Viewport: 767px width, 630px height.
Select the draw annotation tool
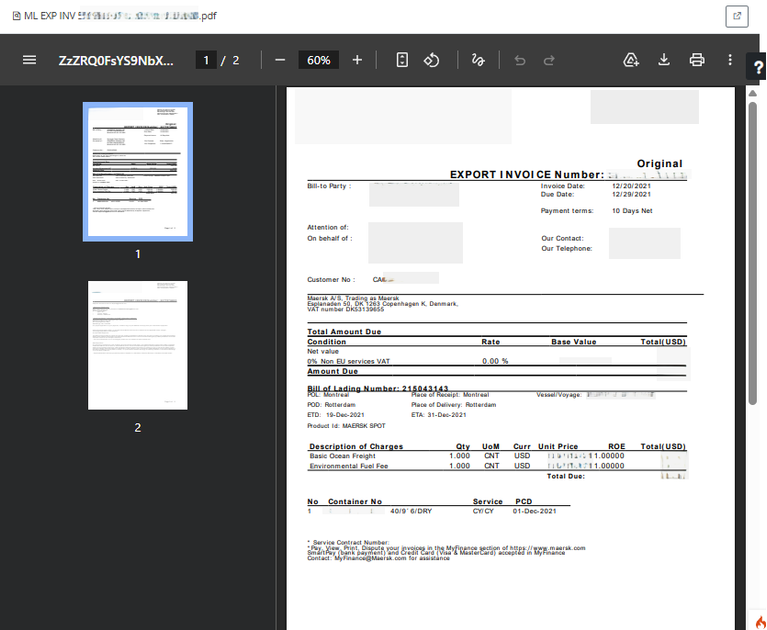[x=478, y=60]
